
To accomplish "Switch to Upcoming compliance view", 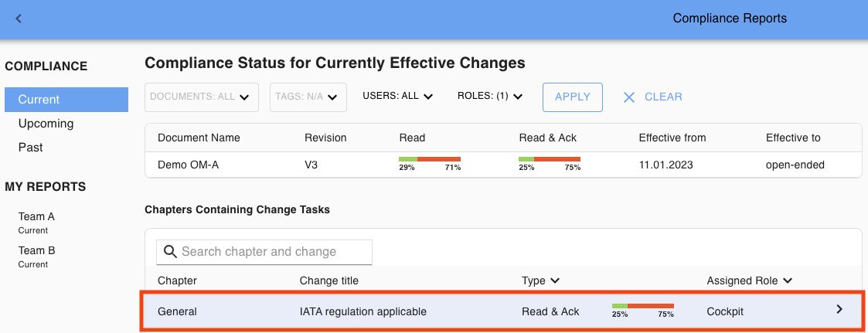I will [46, 124].
